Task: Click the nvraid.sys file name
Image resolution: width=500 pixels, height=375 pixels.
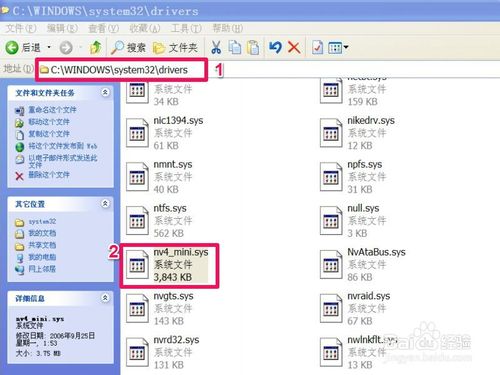Action: (x=369, y=296)
